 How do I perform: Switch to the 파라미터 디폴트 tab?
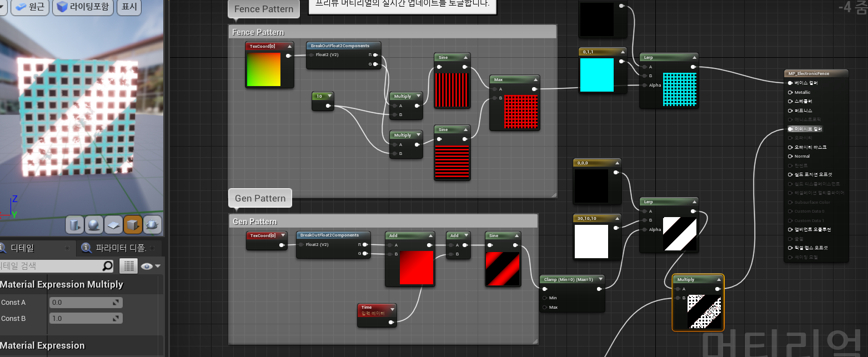(x=120, y=248)
